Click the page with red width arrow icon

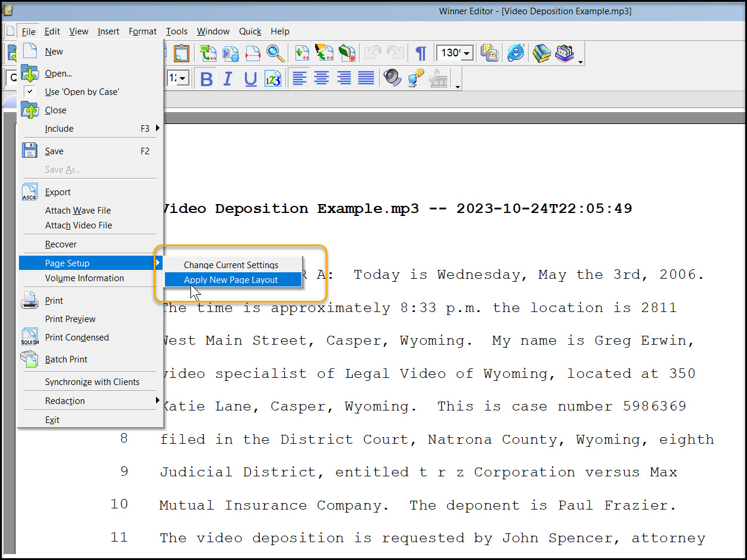253,53
